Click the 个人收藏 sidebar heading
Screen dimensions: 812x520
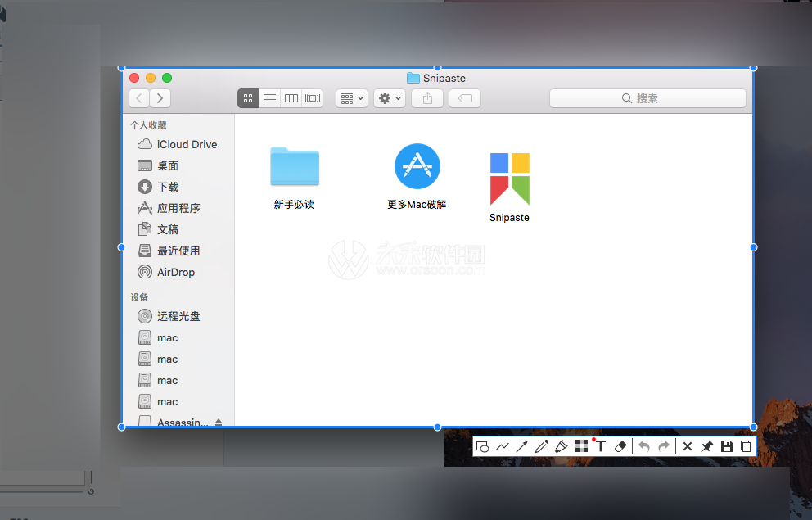point(148,125)
